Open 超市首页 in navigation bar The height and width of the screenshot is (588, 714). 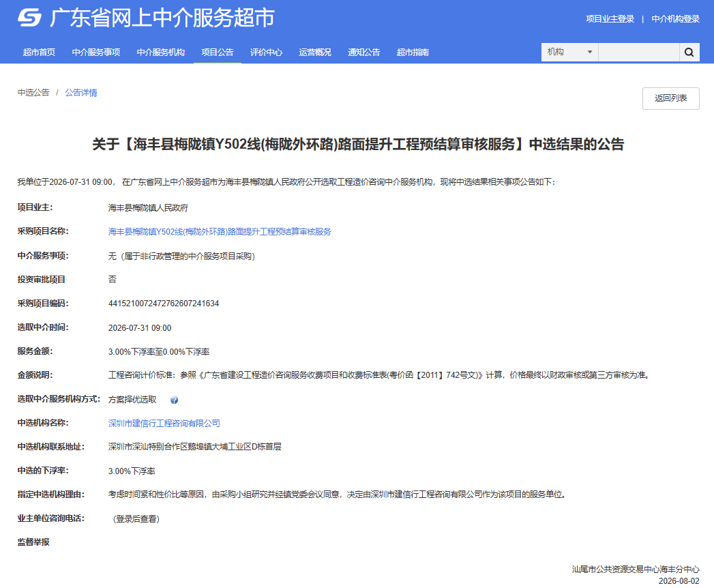click(x=39, y=53)
